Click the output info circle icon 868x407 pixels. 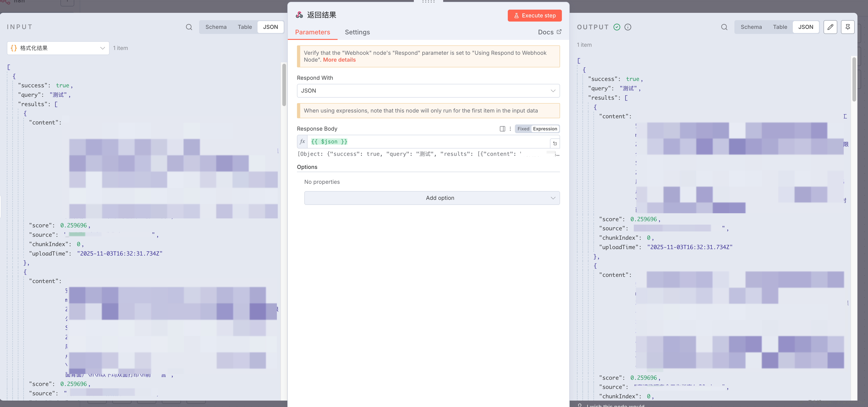628,27
